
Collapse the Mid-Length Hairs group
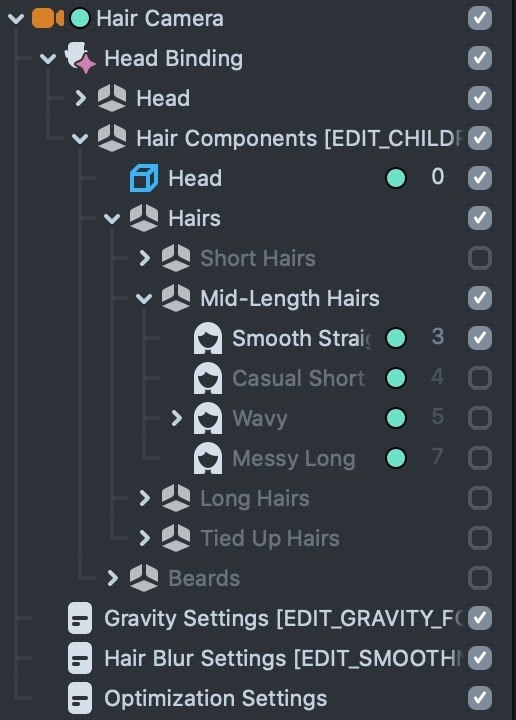click(x=144, y=298)
